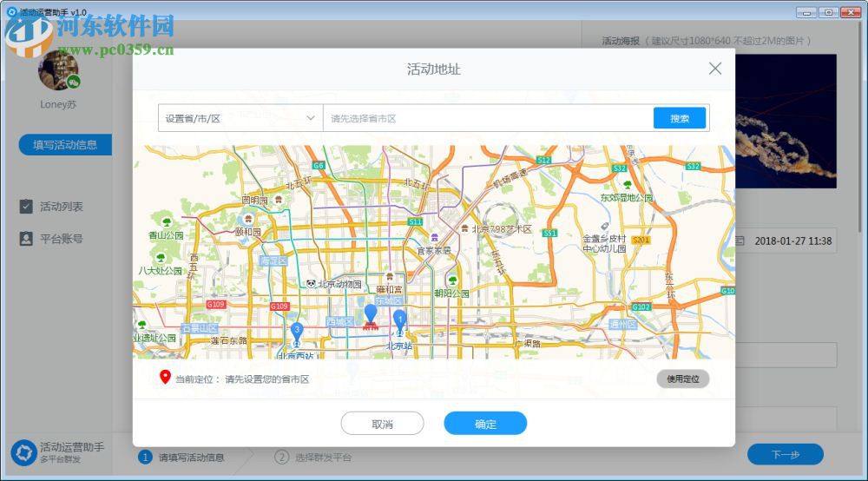The image size is (868, 481).
Task: Click 北京798艺术区 label on map
Action: [x=502, y=228]
